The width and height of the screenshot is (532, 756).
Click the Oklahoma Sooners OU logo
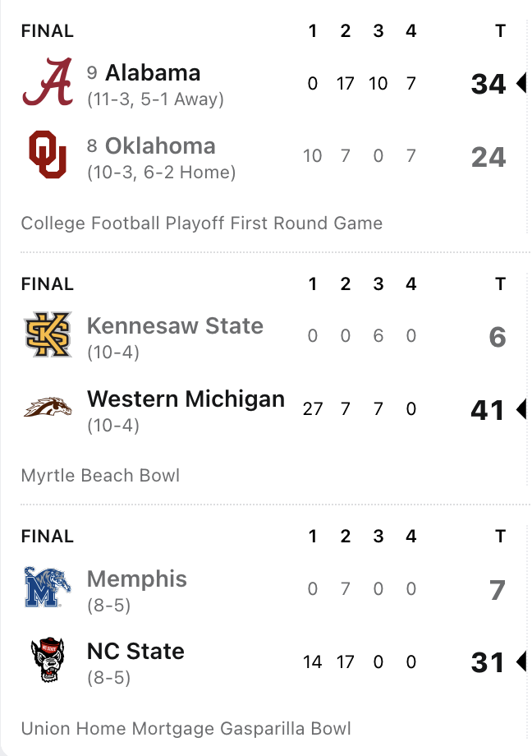click(48, 155)
